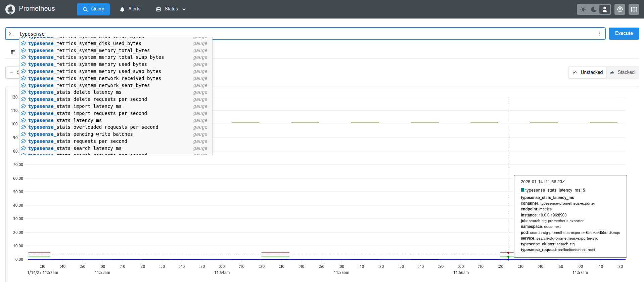The width and height of the screenshot is (644, 282).
Task: Choose typesense_stats_requests_per_second suggestion
Action: 116,141
